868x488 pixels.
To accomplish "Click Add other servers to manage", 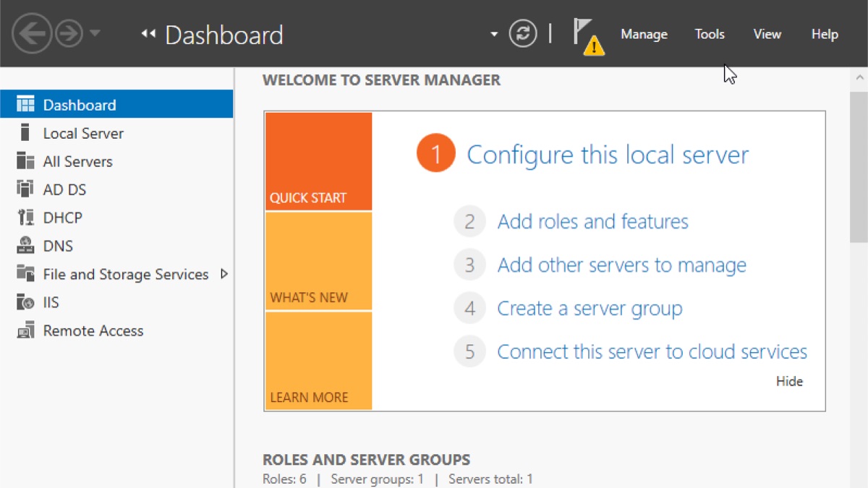I will [x=621, y=265].
